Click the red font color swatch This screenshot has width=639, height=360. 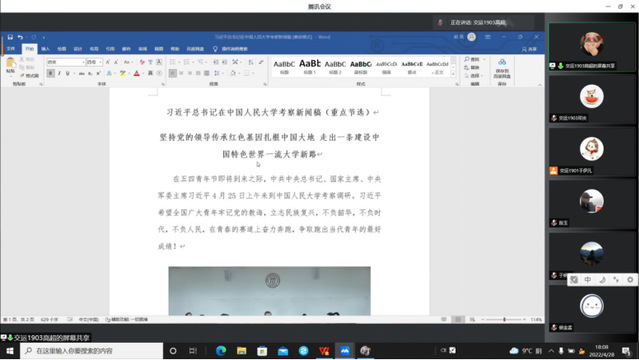(137, 73)
